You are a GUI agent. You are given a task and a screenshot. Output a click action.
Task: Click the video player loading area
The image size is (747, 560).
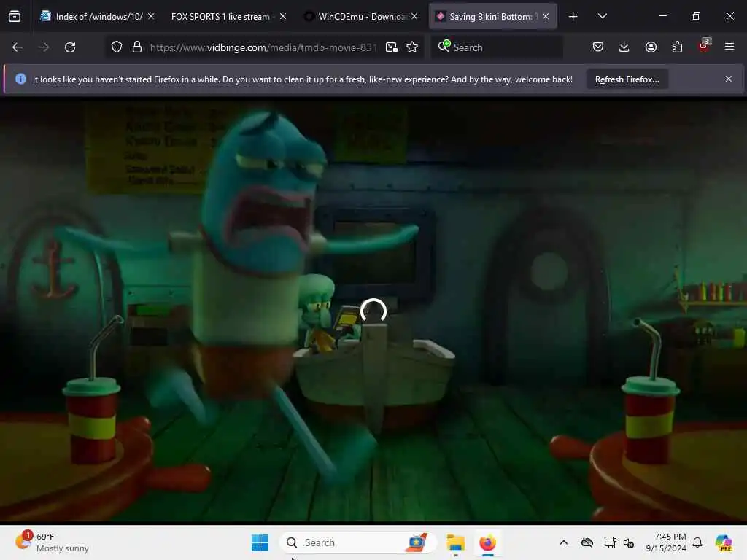(x=373, y=311)
